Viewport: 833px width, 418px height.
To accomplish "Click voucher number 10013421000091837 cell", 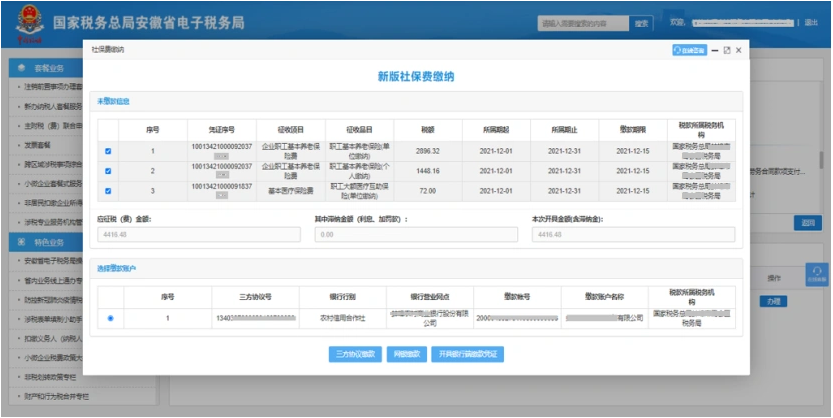I will (x=222, y=191).
